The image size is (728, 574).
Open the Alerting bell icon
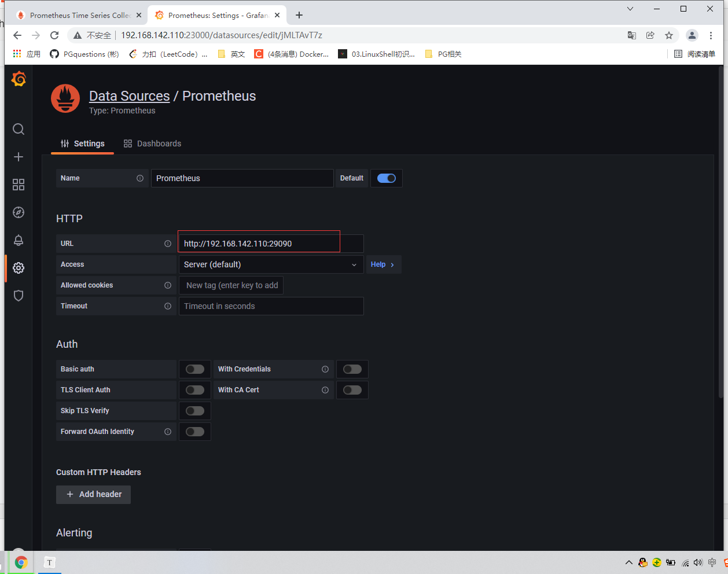[19, 240]
